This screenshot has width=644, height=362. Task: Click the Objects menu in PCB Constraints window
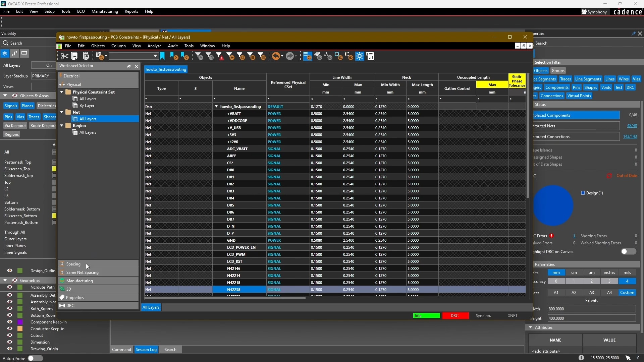coord(97,46)
